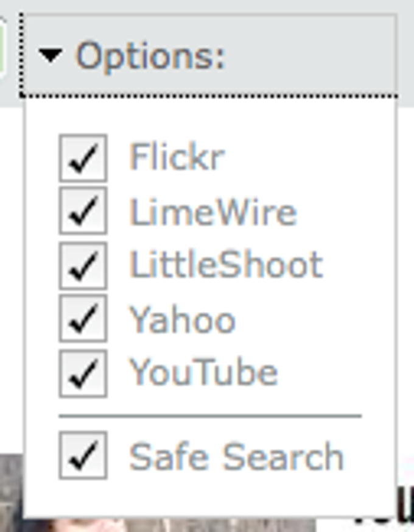414x532 pixels.
Task: Click the Yahoo option label
Action: coord(183,319)
